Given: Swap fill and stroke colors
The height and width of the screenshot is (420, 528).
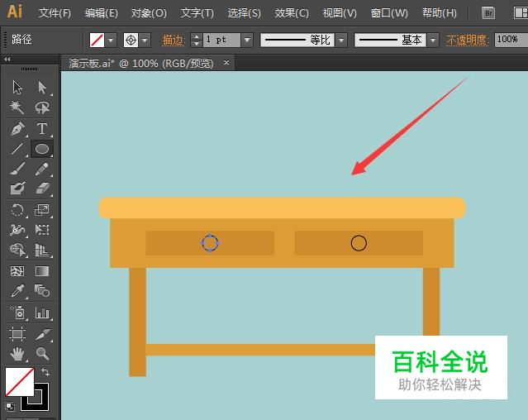Looking at the screenshot, I should click(45, 372).
